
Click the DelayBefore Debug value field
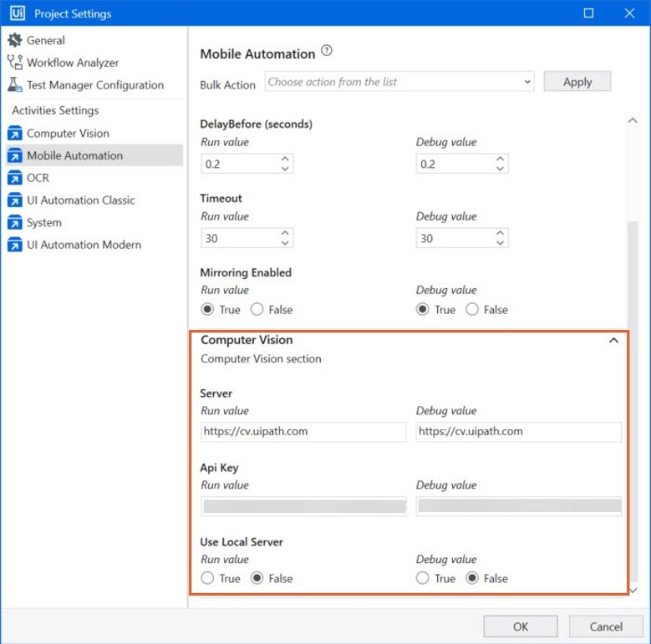[x=462, y=164]
